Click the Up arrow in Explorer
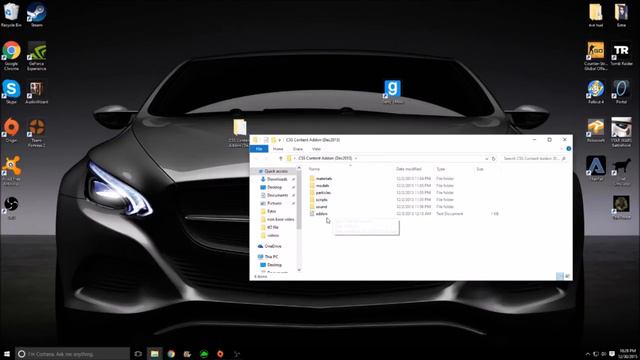The height and width of the screenshot is (360, 640). click(281, 158)
